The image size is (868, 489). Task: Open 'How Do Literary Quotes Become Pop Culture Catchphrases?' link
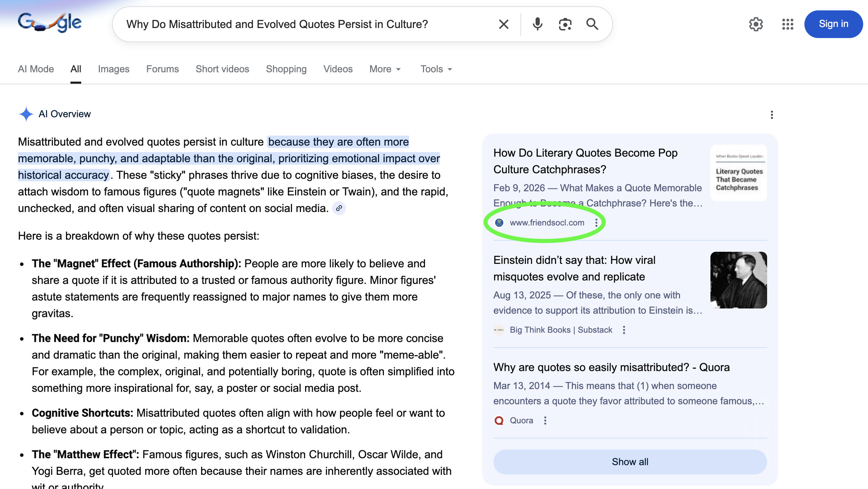click(x=585, y=161)
